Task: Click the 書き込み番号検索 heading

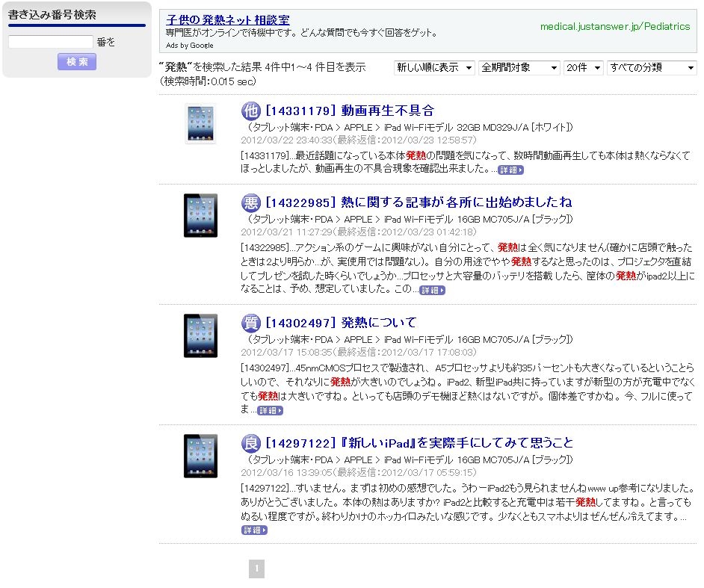Action: [x=52, y=15]
